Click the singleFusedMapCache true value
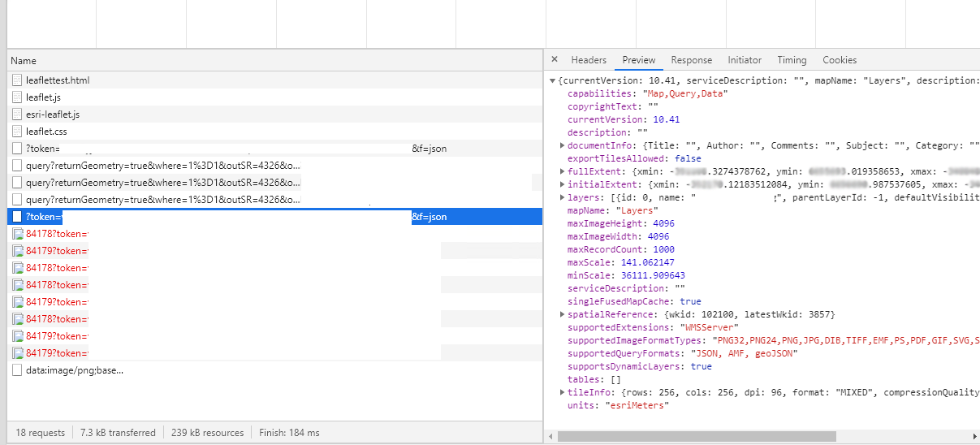The height and width of the screenshot is (445, 980). (x=691, y=301)
